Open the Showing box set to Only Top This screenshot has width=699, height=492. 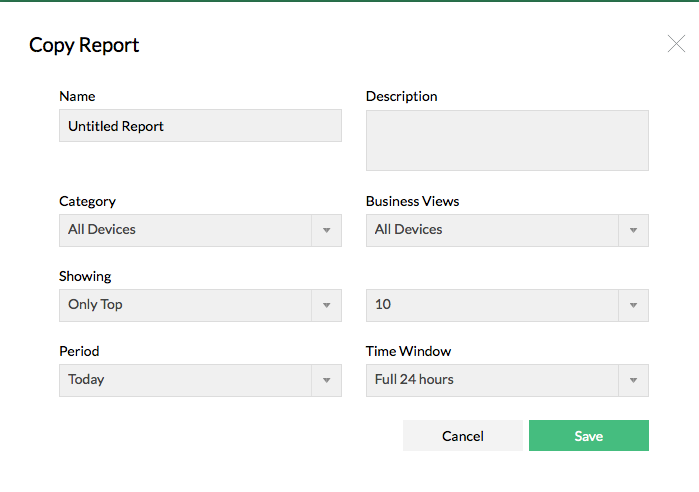coord(185,305)
